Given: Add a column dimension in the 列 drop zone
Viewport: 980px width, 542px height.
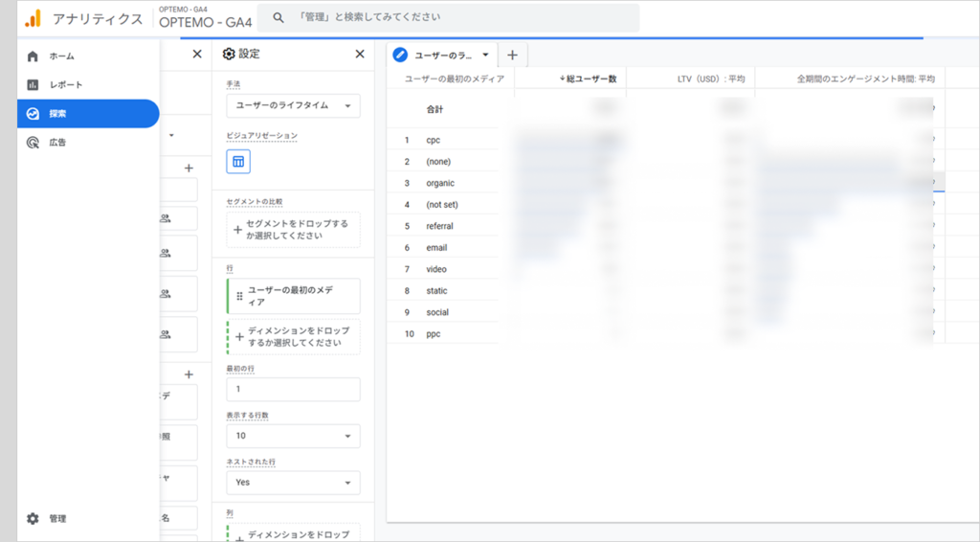Looking at the screenshot, I should [x=293, y=532].
